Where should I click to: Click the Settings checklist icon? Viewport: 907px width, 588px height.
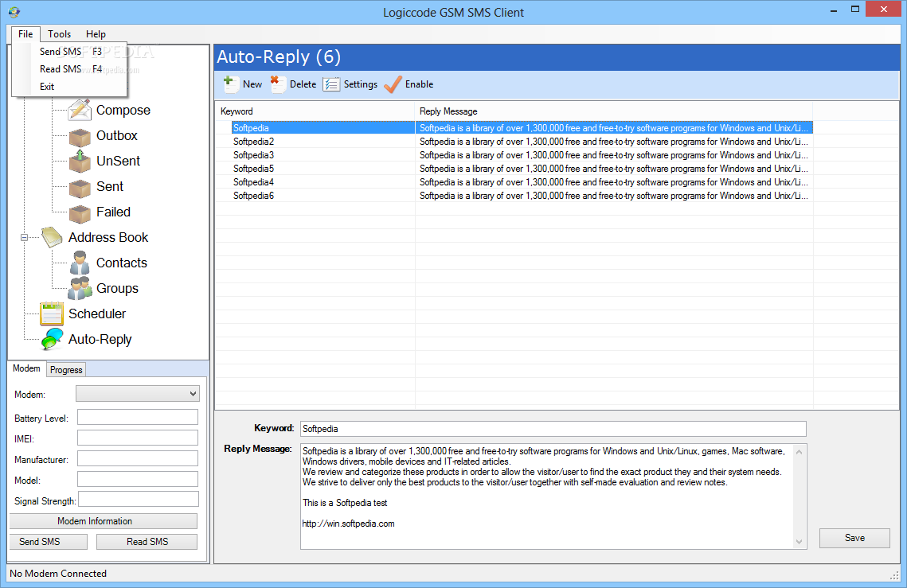[331, 85]
